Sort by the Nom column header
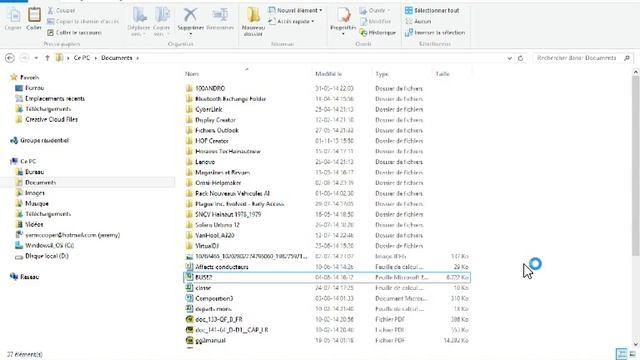640x360 pixels. click(247, 74)
